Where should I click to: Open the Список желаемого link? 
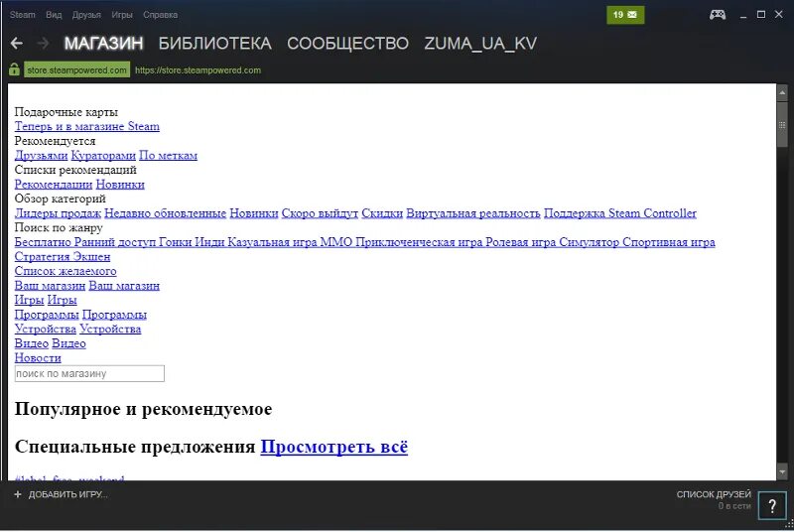(66, 271)
